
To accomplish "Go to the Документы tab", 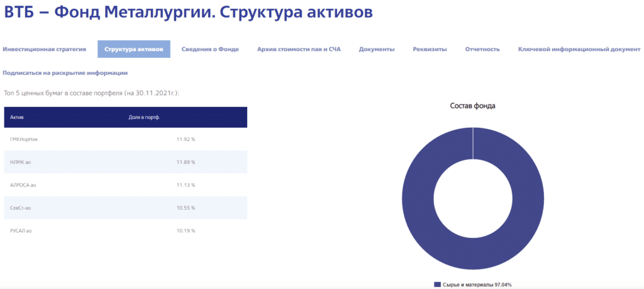I will (x=377, y=49).
